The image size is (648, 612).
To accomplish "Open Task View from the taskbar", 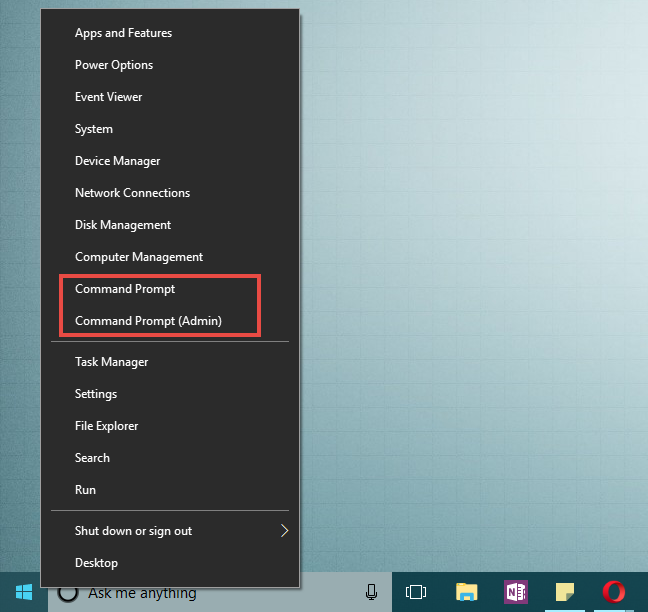I will tap(416, 592).
